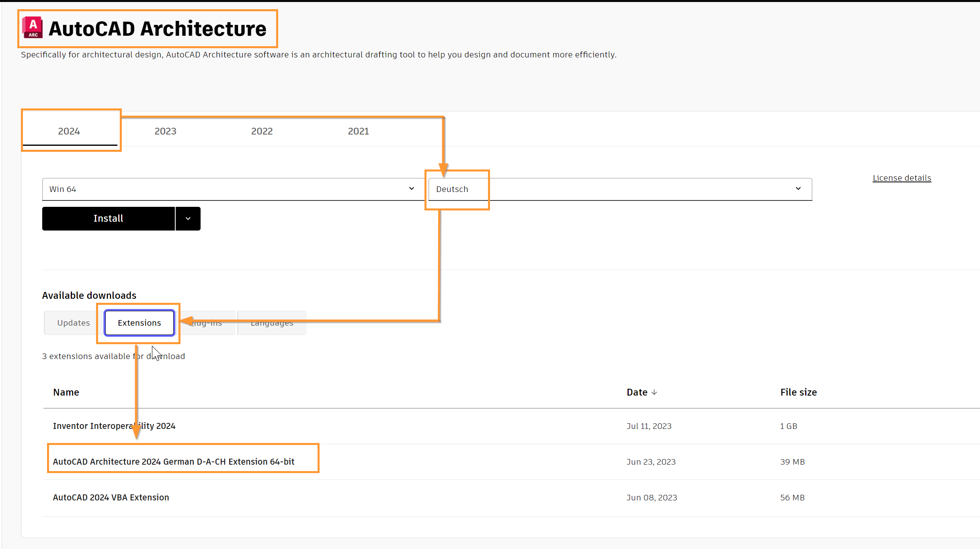This screenshot has width=980, height=549.
Task: Click the AutoCAD Architecture product logo icon
Action: click(x=33, y=28)
